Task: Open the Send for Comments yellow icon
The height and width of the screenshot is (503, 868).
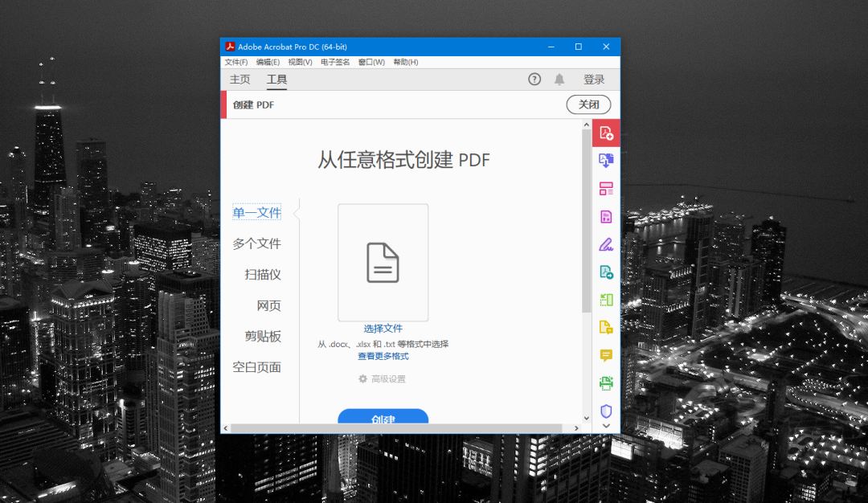Action: pos(606,328)
